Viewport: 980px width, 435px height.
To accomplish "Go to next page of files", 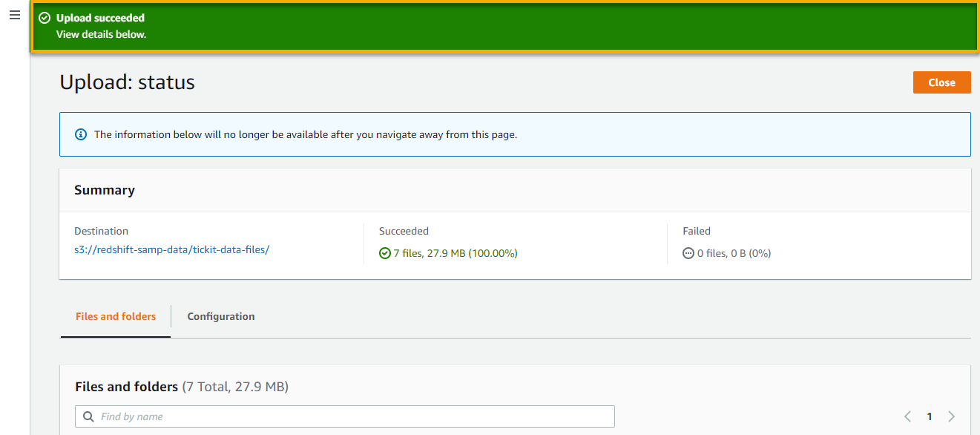I will (952, 416).
